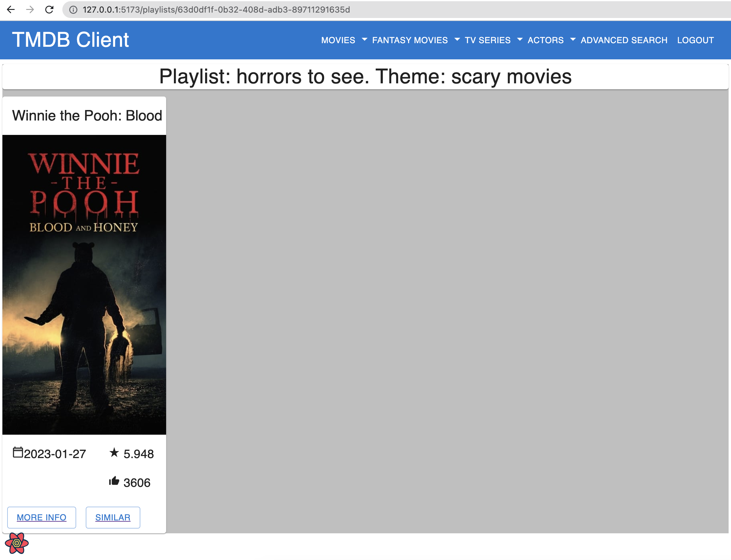Select the Movies menu item
The width and height of the screenshot is (731, 560).
[338, 40]
